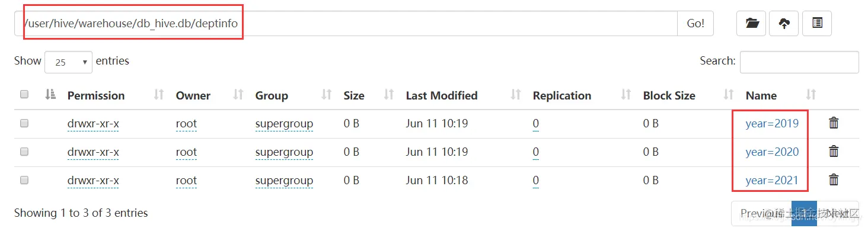Open the create directory folder icon
The width and height of the screenshot is (868, 228).
[751, 24]
